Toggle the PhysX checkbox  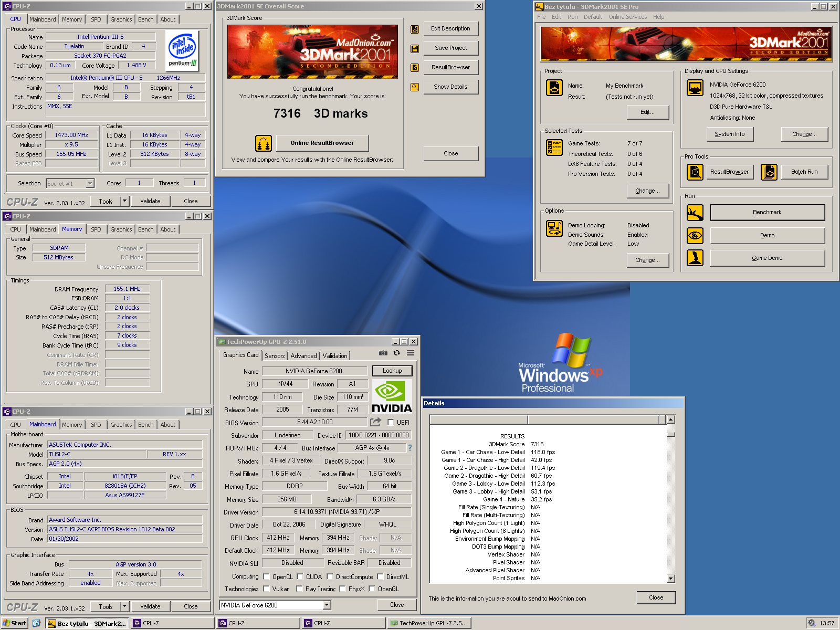[x=342, y=589]
